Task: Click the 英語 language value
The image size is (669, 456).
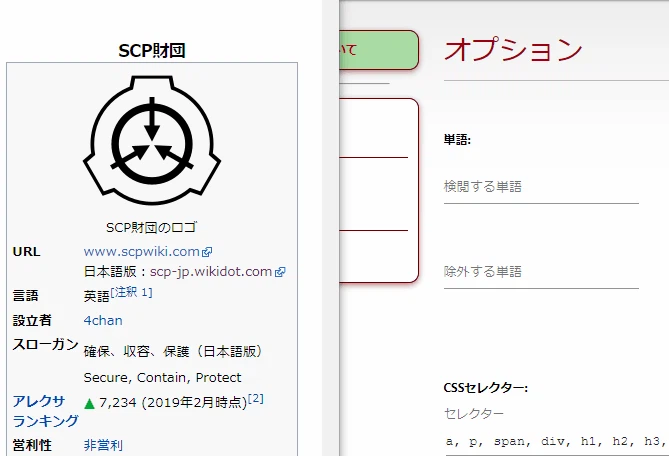Action: pos(96,296)
